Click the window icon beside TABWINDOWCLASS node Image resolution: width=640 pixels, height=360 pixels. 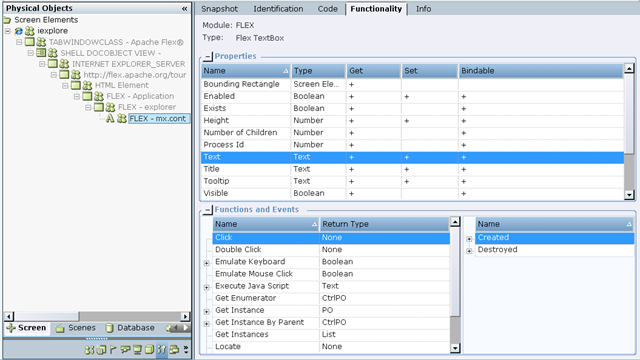tap(29, 42)
